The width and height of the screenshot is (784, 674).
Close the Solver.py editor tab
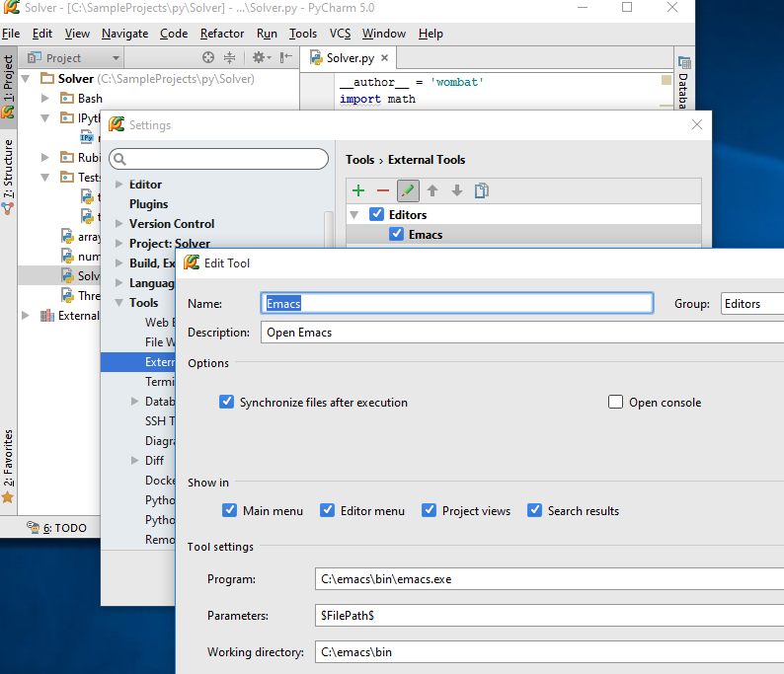[x=384, y=57]
